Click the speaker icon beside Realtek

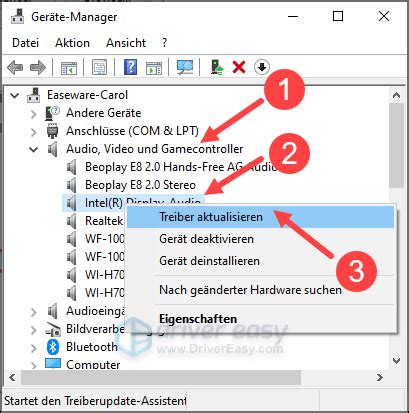point(72,221)
